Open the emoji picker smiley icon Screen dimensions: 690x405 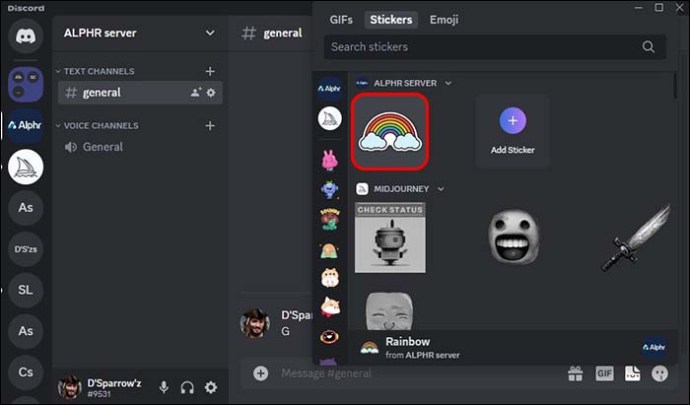pos(660,373)
